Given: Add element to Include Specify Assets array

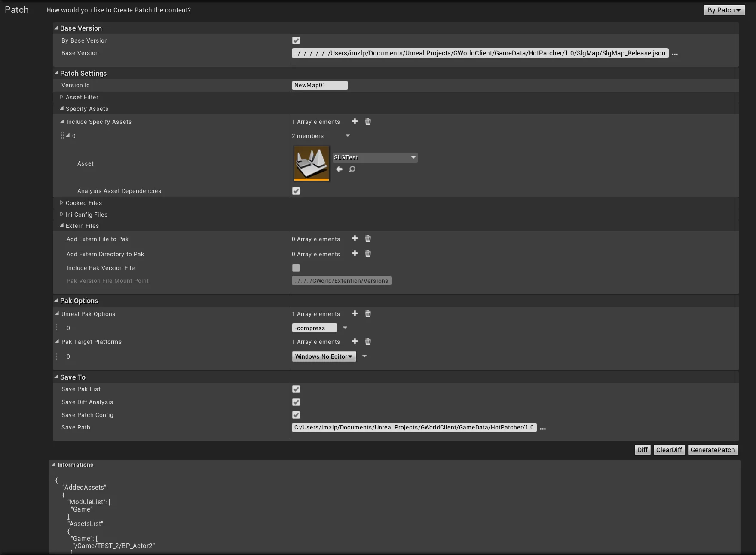Looking at the screenshot, I should (355, 122).
